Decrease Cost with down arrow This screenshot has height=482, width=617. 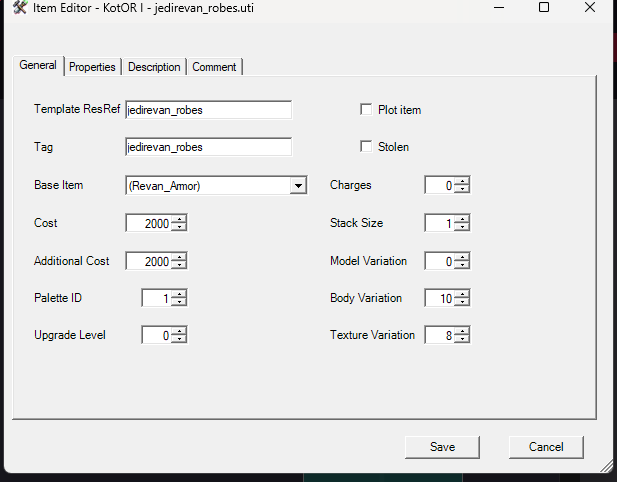coord(179,227)
